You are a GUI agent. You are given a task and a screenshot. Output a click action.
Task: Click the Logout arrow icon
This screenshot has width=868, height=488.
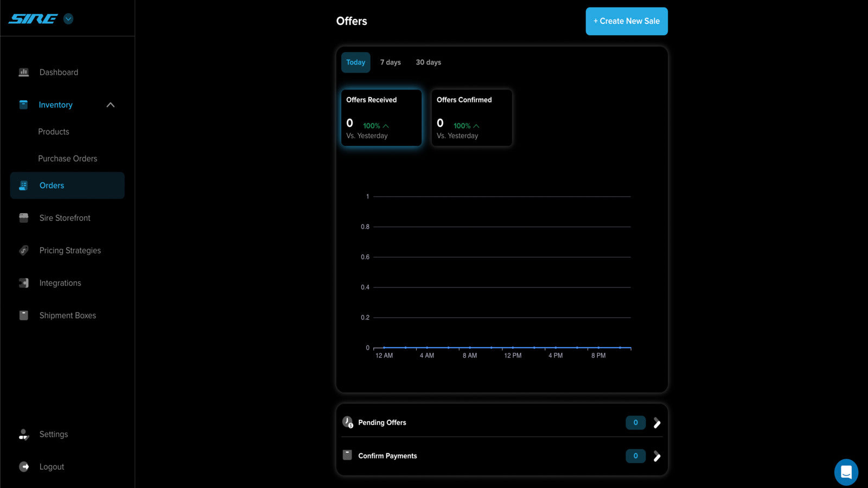coord(24,467)
